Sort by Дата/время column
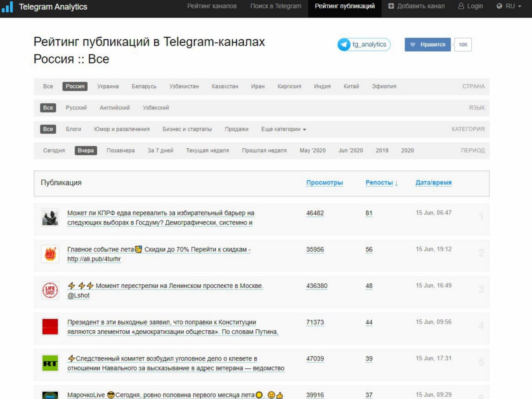The height and width of the screenshot is (399, 532). click(433, 183)
